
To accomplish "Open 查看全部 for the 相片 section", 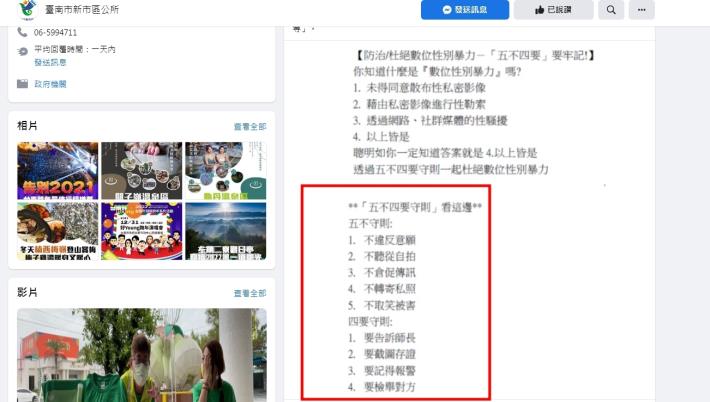I will [x=250, y=126].
